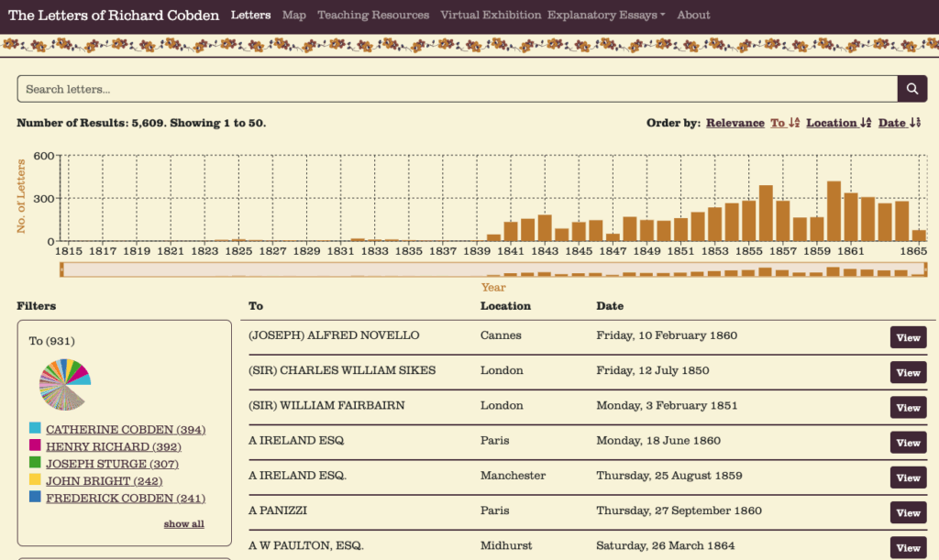
Task: Click the magnifying glass search button
Action: (911, 89)
